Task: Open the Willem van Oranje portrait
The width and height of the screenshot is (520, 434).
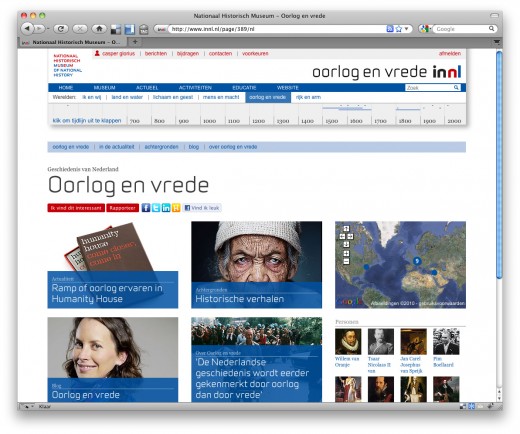Action: [348, 341]
